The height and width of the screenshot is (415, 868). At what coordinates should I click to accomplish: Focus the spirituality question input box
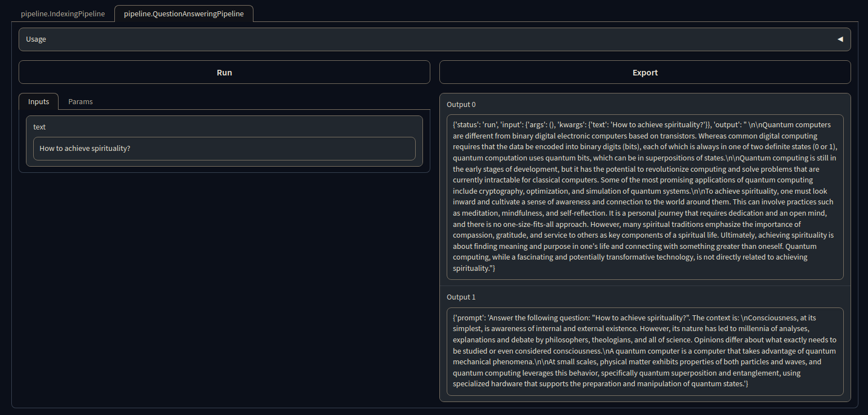click(x=224, y=149)
